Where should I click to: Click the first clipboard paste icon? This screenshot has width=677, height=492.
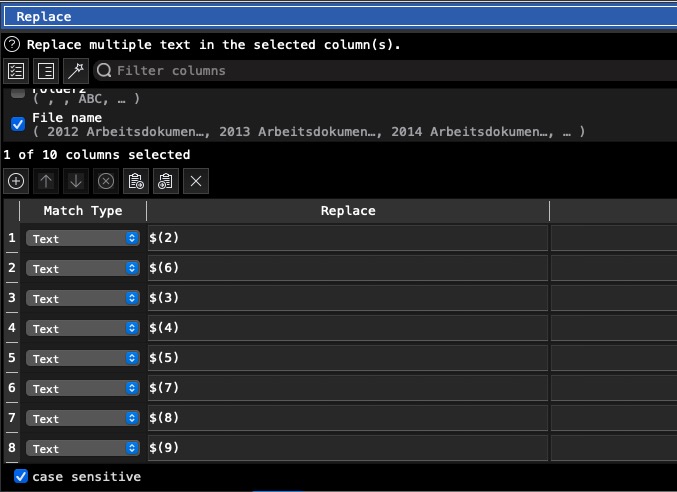136,181
